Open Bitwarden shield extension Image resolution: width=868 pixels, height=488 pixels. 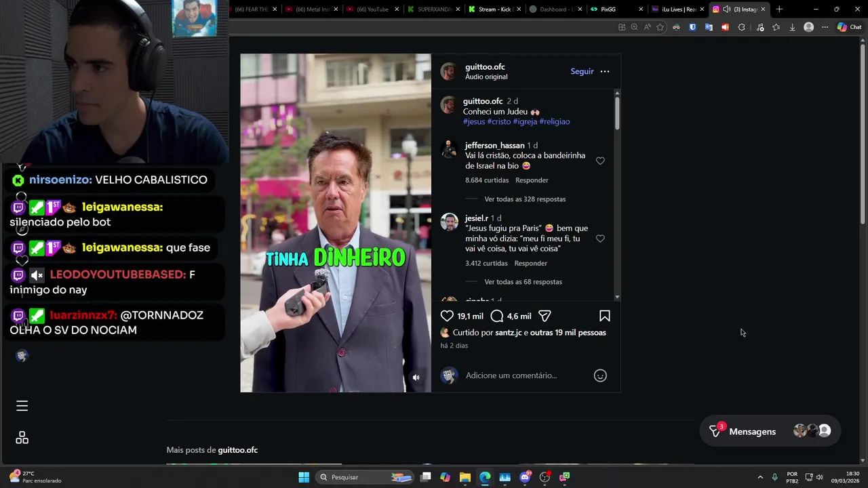692,27
